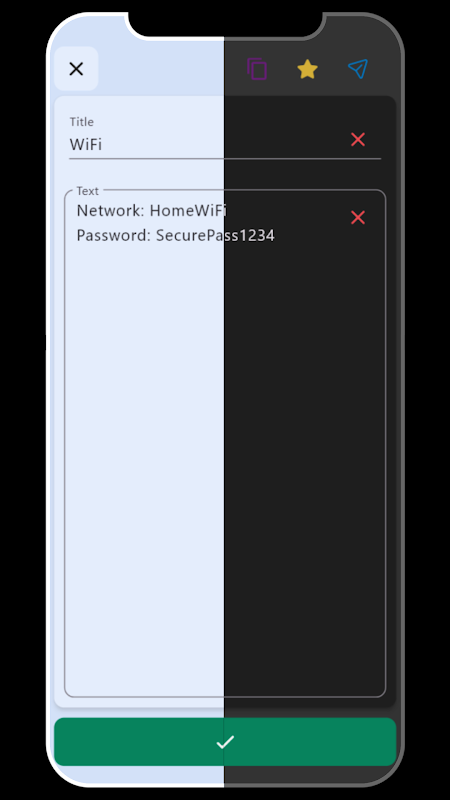
Task: Close the note editor with the X button
Action: click(76, 69)
